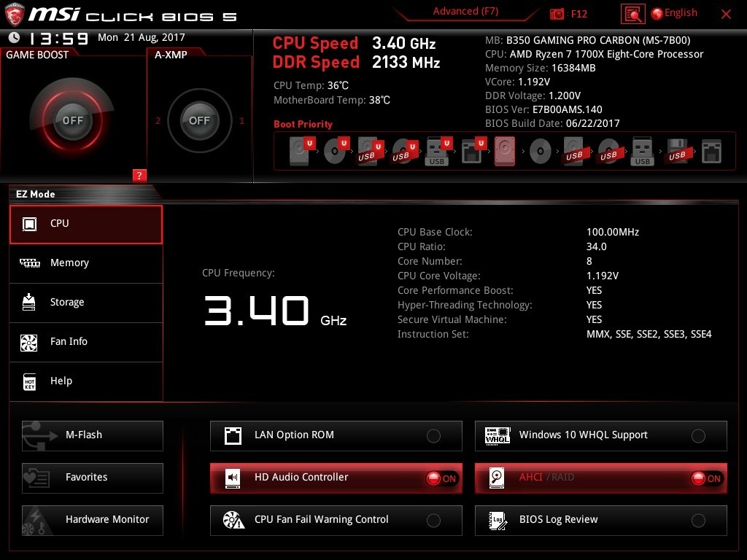Launch the M-Flash utility

[x=93, y=436]
